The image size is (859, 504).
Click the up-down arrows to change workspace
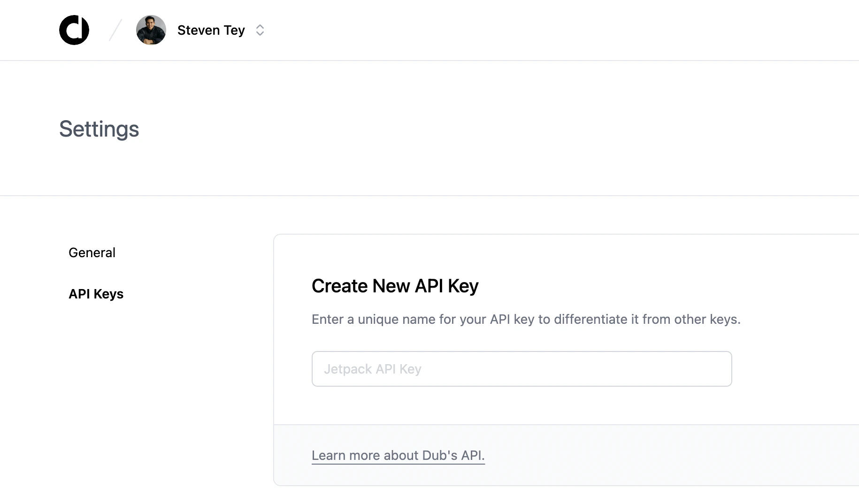[x=260, y=30]
